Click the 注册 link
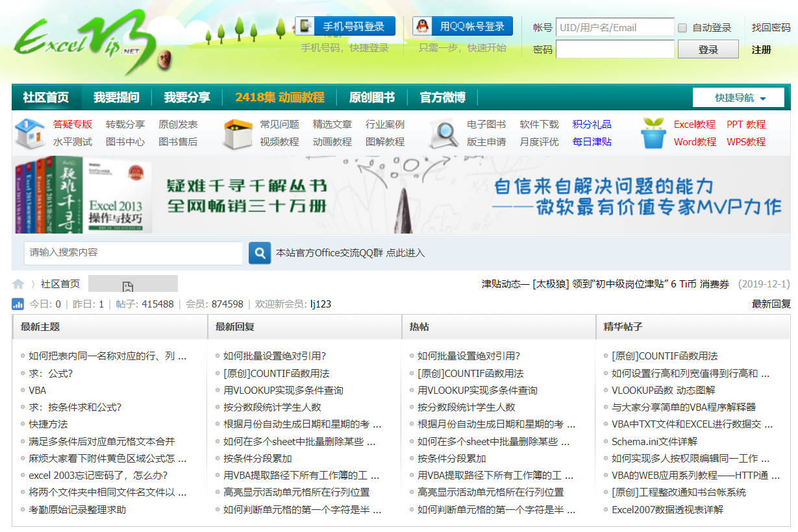This screenshot has height=532, width=798. (x=762, y=49)
